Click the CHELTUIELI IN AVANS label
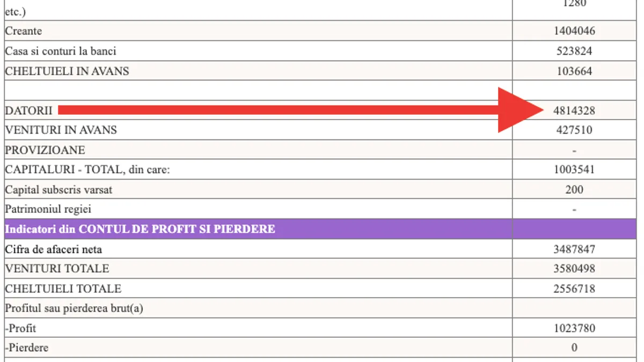Image resolution: width=644 pixels, height=362 pixels. click(x=67, y=71)
